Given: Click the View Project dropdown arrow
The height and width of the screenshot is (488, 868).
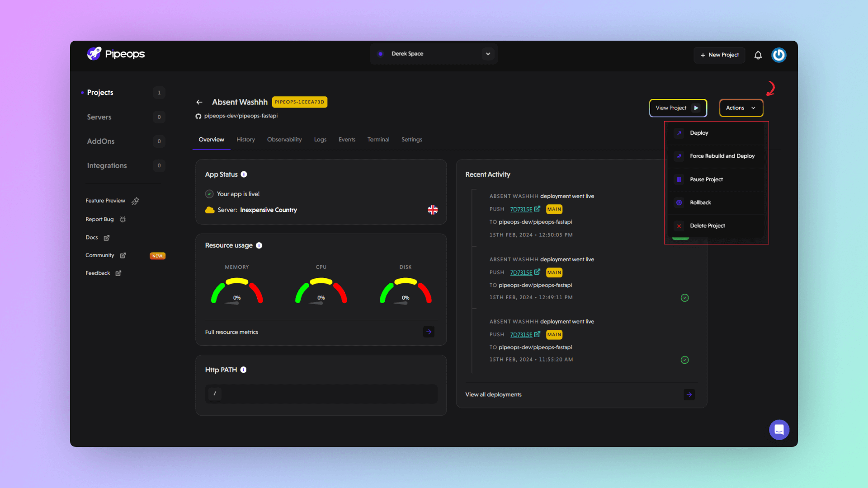Looking at the screenshot, I should (x=696, y=107).
